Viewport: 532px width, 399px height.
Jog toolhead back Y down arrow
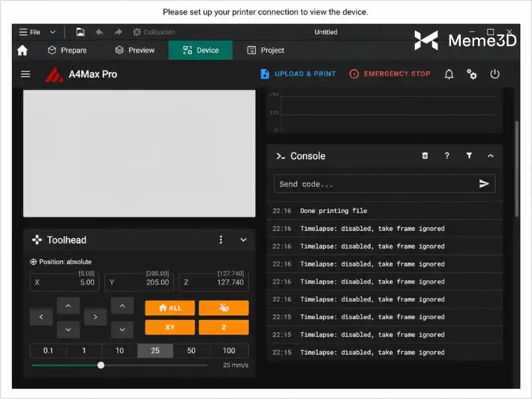click(68, 329)
